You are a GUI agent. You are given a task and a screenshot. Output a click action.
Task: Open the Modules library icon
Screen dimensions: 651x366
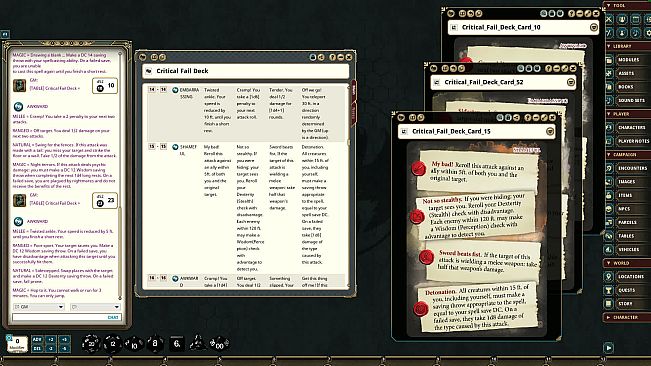(609, 60)
